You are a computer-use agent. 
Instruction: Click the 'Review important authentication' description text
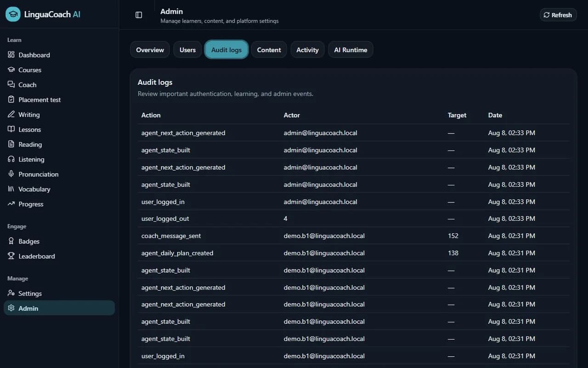pos(226,93)
